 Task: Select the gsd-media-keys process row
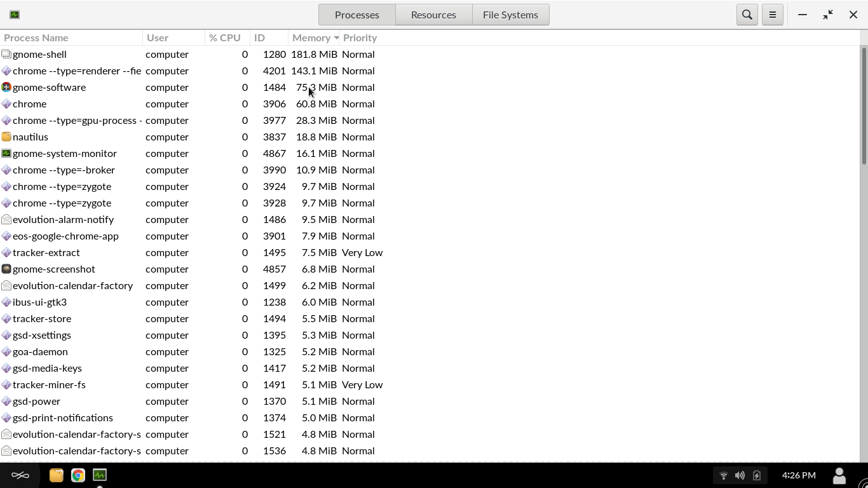[430, 368]
